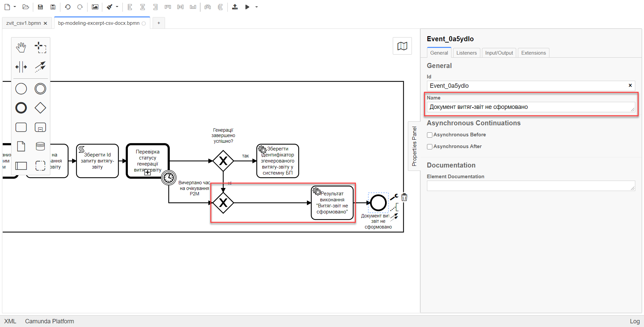The width and height of the screenshot is (644, 327).
Task: Align elements middle
Action: [x=180, y=7]
